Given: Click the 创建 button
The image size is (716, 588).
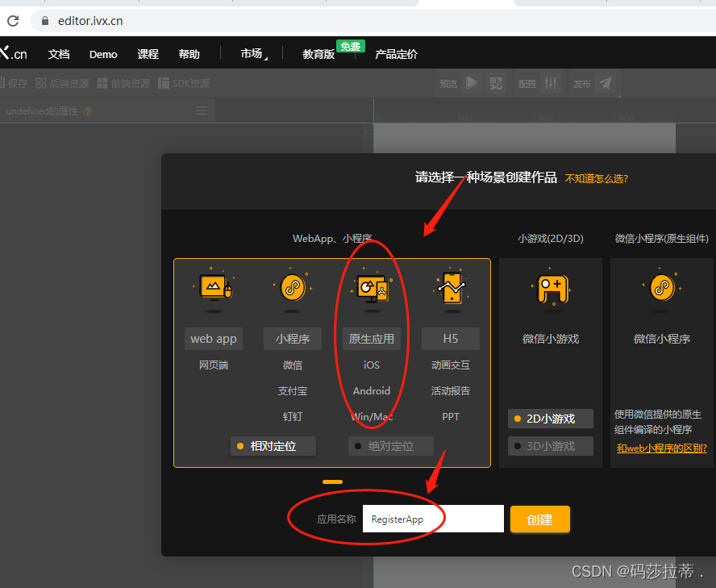Looking at the screenshot, I should click(x=539, y=519).
